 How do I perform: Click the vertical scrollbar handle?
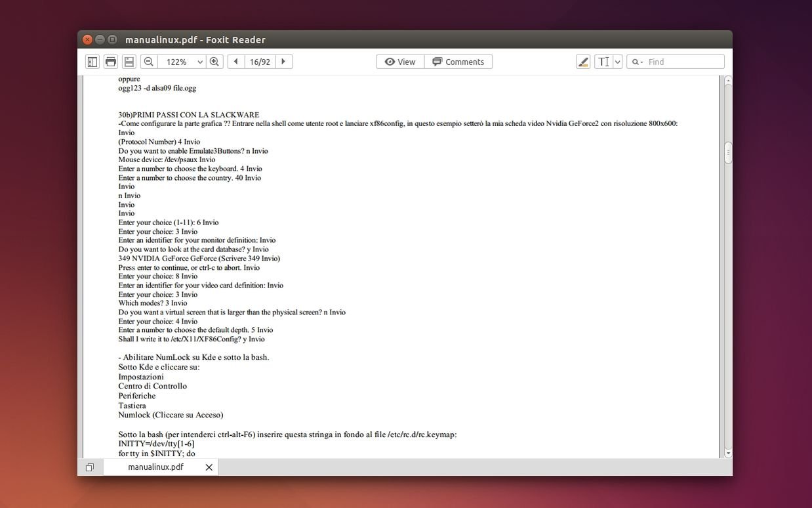[727, 153]
